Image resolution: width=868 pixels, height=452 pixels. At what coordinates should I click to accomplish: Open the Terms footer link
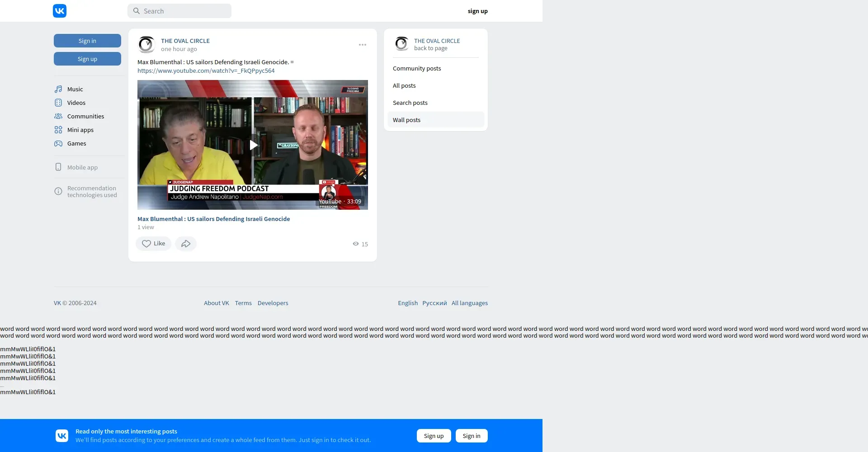243,303
